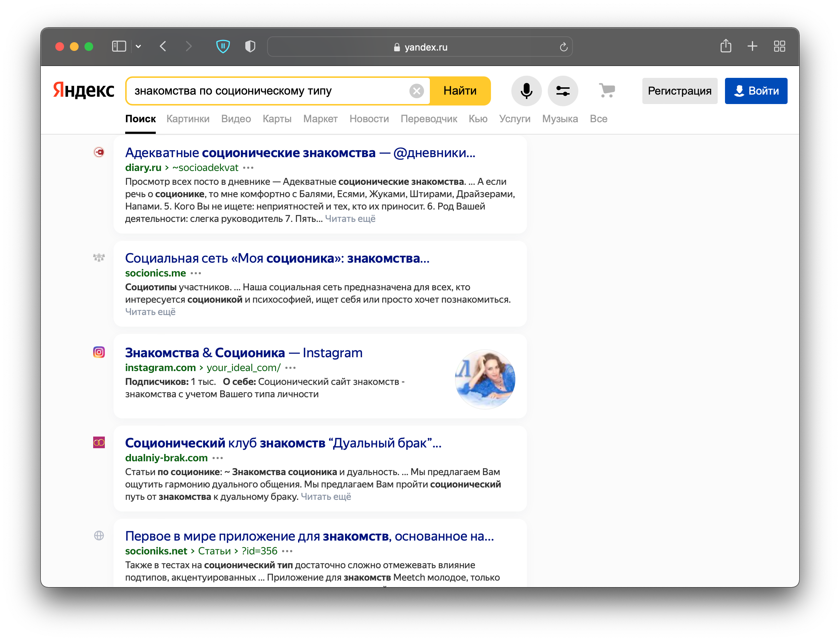
Task: Click the Instagram favicon icon
Action: pyautogui.click(x=99, y=352)
